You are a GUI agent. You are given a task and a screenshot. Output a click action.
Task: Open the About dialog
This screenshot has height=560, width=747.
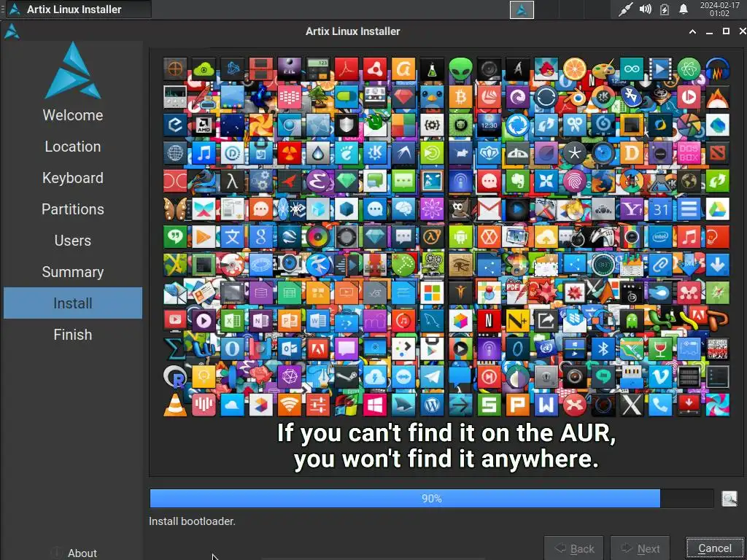point(74,553)
